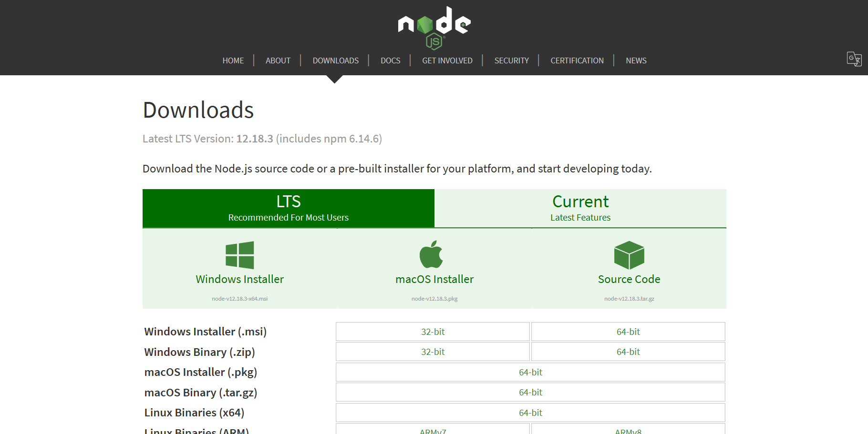Go to the SECURITY page

click(x=512, y=61)
